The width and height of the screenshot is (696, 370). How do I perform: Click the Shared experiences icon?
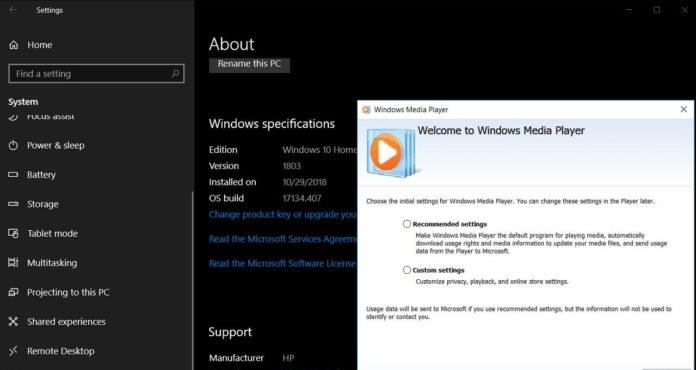(x=14, y=322)
